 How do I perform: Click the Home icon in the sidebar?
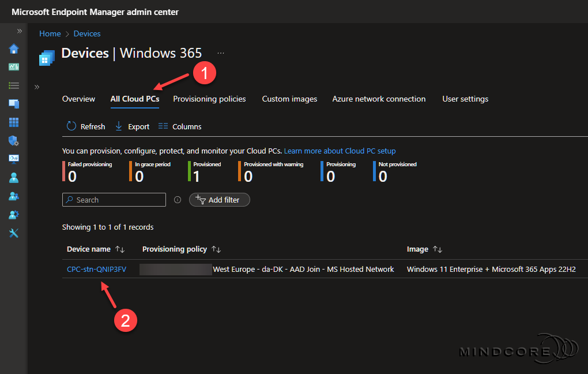[14, 48]
